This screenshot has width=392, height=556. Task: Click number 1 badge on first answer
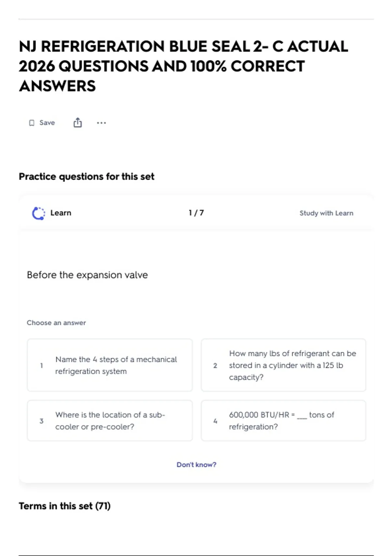click(x=41, y=365)
